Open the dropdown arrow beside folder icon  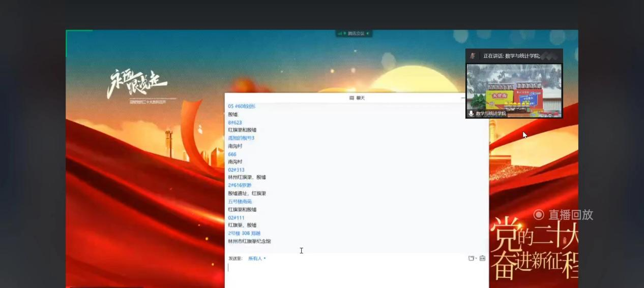476,259
